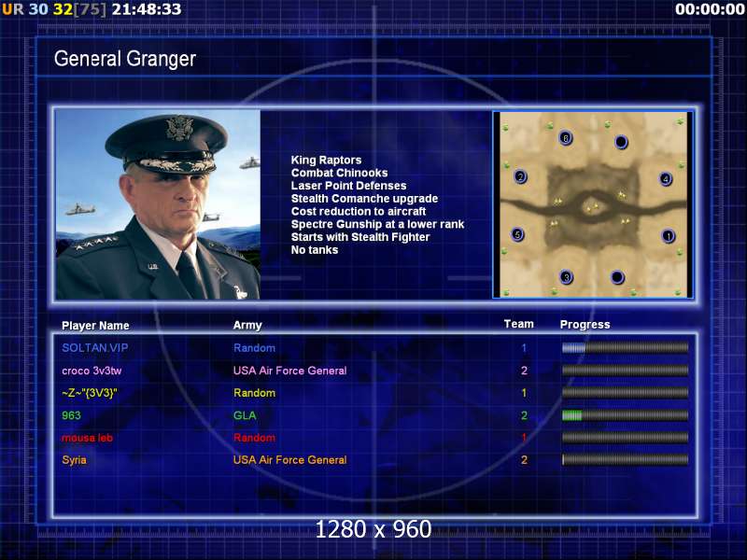This screenshot has width=747, height=560.
Task: Select player SOLTAN.VIP in the list
Action: [x=95, y=347]
